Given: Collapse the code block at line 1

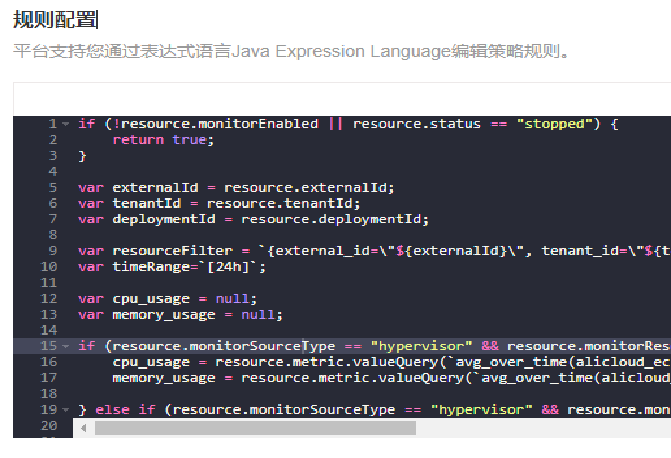Looking at the screenshot, I should [65, 124].
